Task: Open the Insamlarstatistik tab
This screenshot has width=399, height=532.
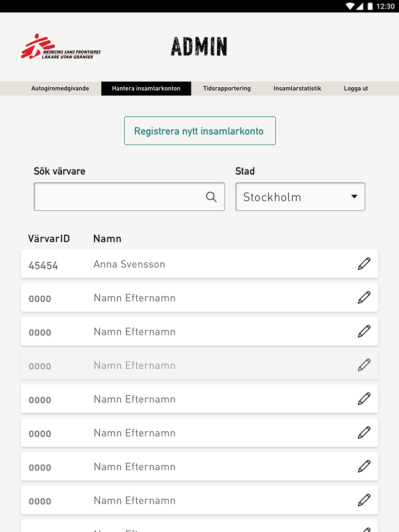Action: click(x=297, y=89)
